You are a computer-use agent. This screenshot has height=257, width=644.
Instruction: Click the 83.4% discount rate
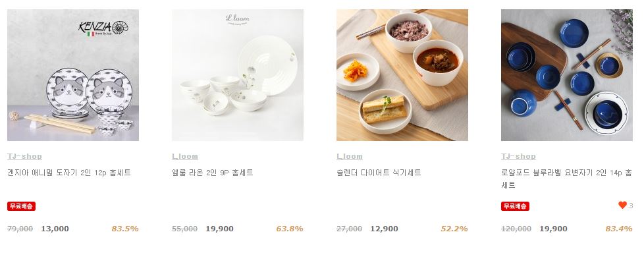[619, 229]
